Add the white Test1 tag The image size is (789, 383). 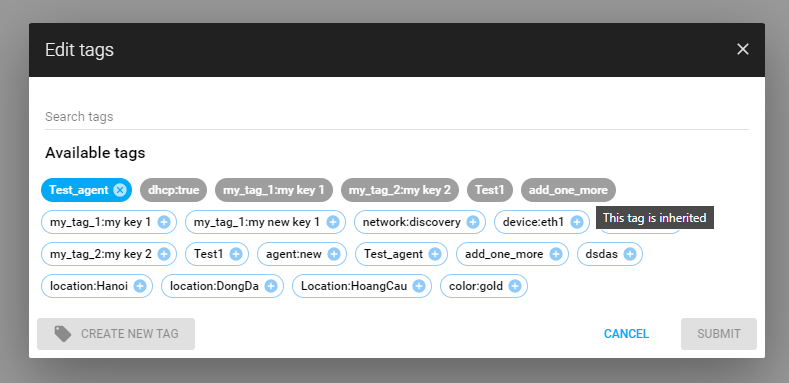(x=235, y=254)
